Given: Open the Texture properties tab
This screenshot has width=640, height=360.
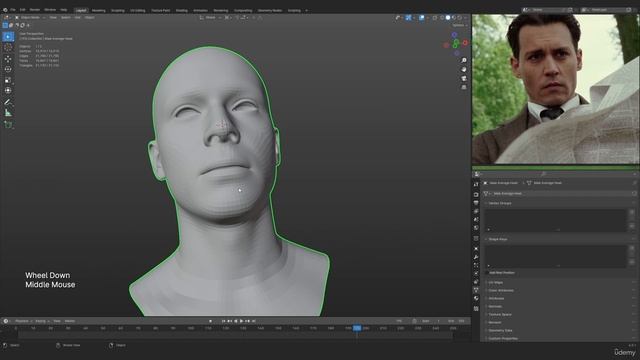Looking at the screenshot, I should pos(476,309).
